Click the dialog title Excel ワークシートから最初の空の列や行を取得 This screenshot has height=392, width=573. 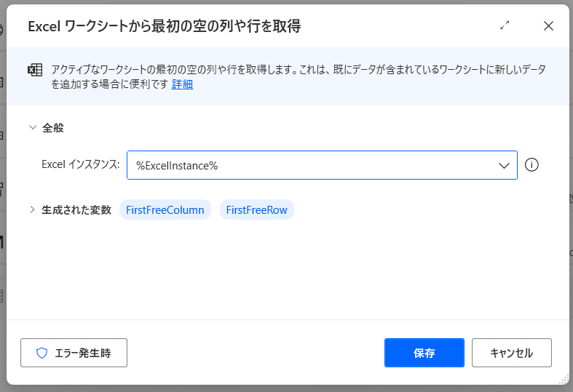coord(165,26)
